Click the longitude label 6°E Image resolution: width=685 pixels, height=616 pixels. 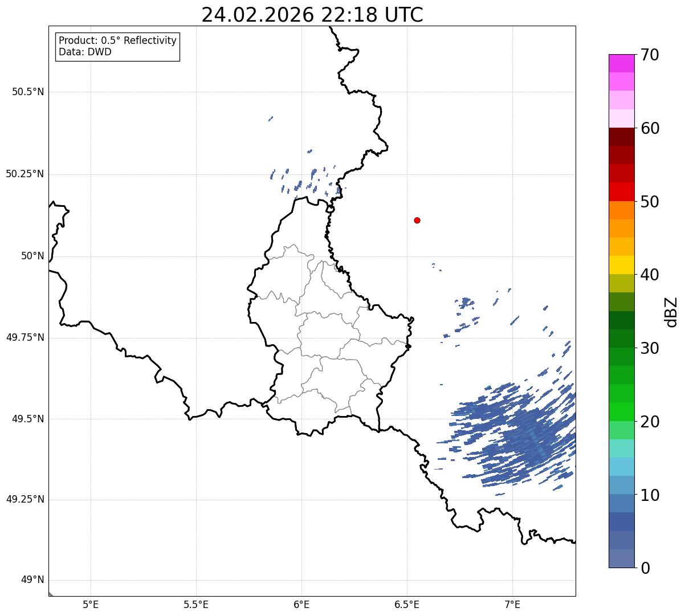coord(301,604)
